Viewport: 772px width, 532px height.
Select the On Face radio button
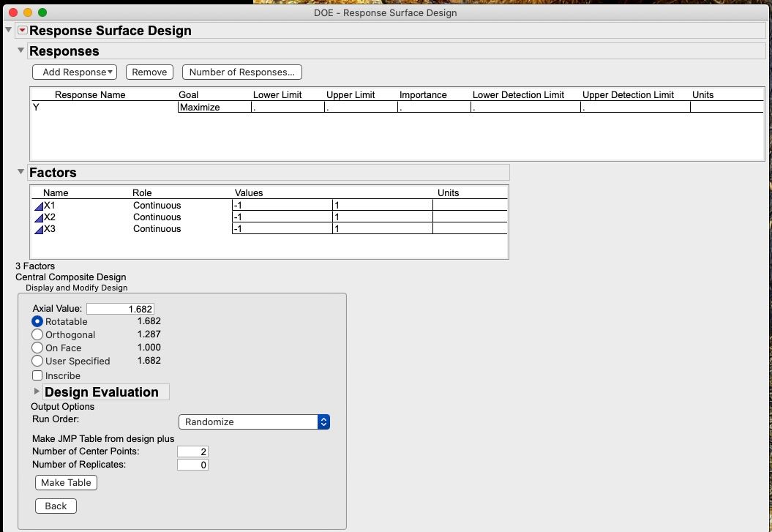tap(37, 348)
